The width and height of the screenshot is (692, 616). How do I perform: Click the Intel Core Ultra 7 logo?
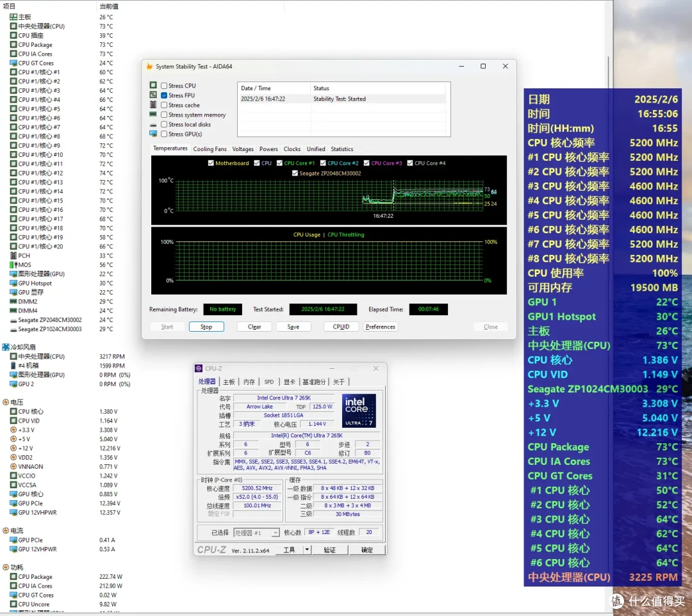tap(359, 410)
